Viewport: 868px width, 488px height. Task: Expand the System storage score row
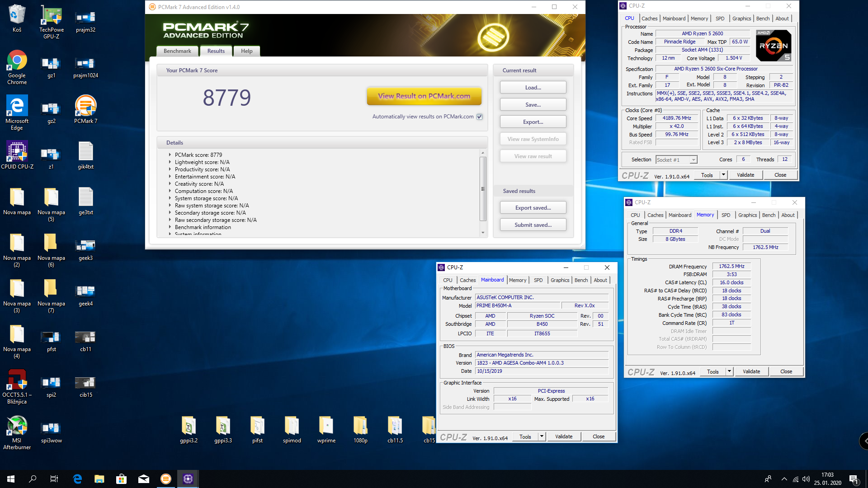[170, 198]
